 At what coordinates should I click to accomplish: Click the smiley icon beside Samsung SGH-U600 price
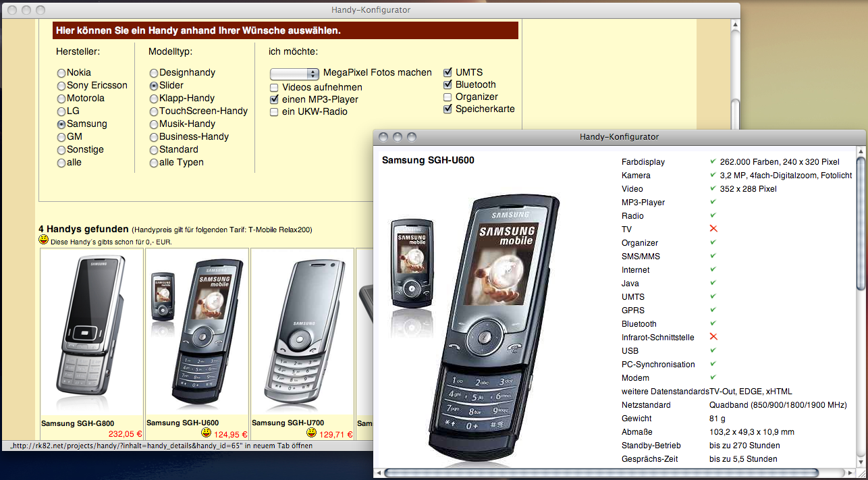point(207,433)
